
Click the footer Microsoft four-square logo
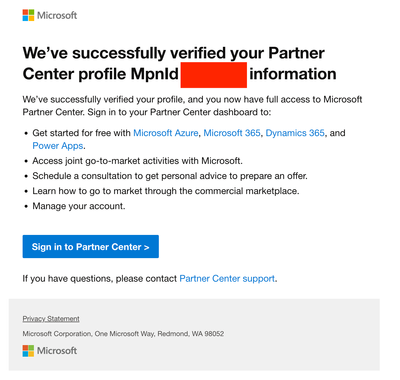28,351
